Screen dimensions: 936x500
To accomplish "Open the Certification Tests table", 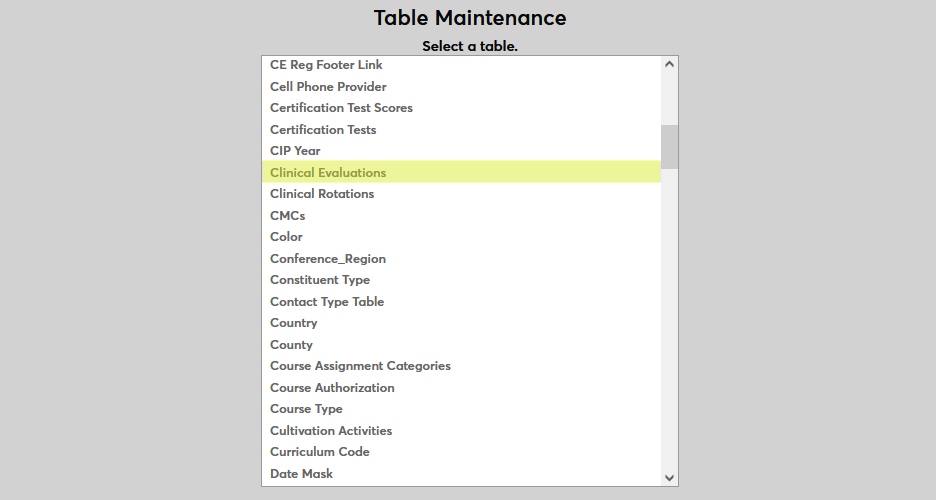I will (323, 130).
